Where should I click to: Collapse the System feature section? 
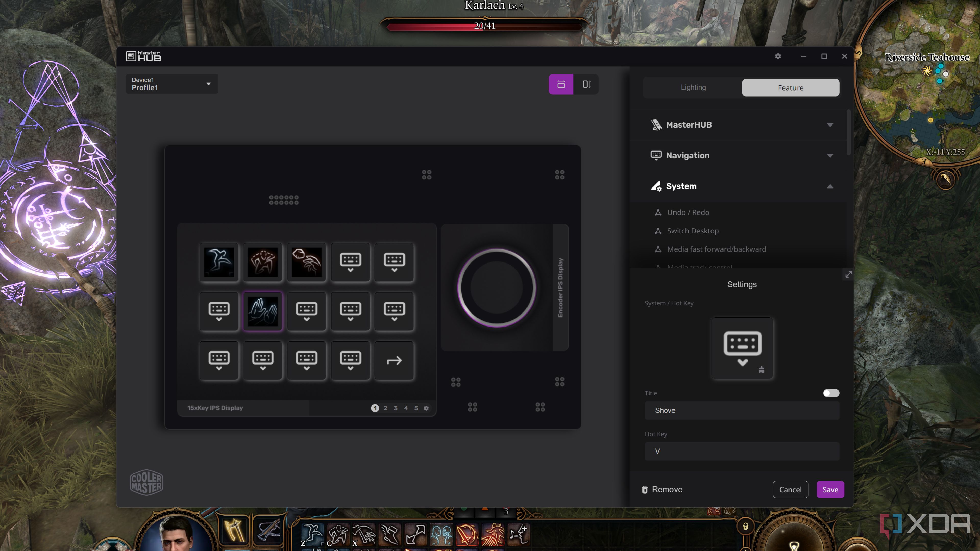point(741,186)
